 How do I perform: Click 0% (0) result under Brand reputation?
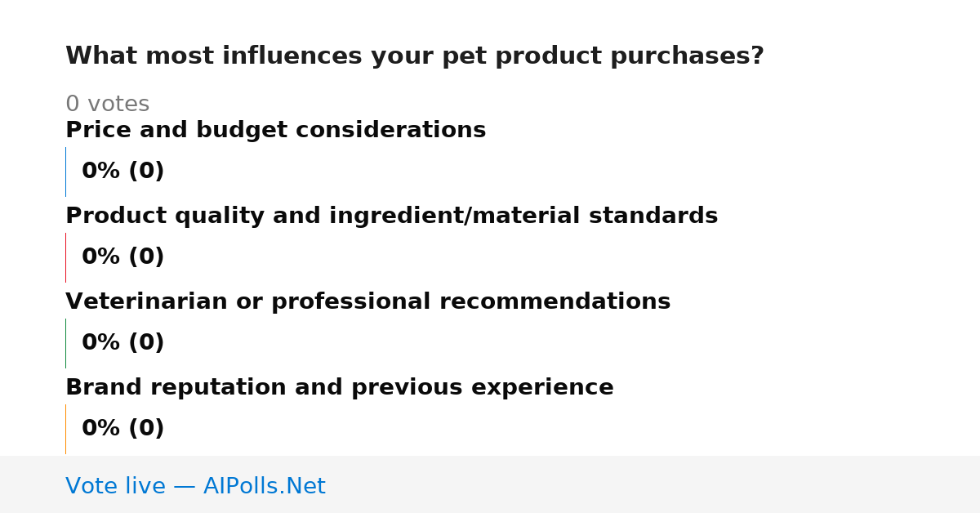[x=122, y=429]
